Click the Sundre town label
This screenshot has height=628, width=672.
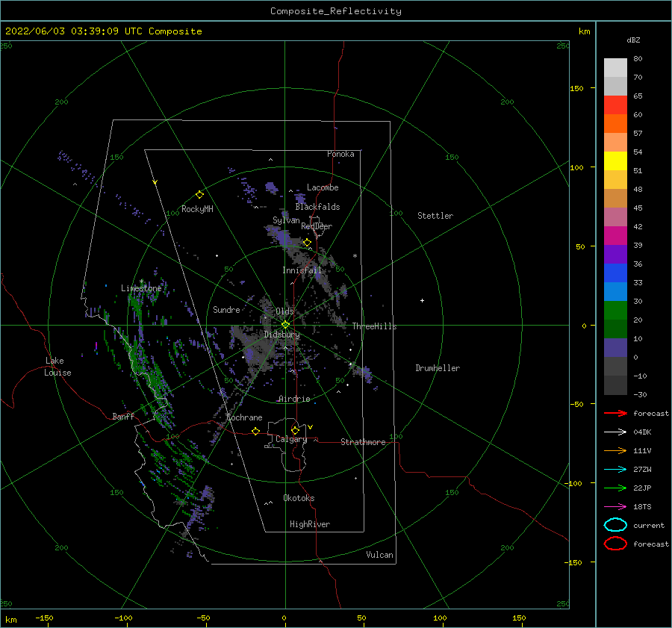(x=226, y=310)
